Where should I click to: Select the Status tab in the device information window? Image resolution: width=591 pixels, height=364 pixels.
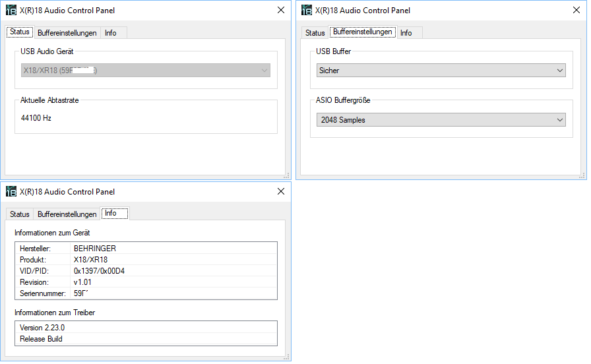(x=20, y=214)
